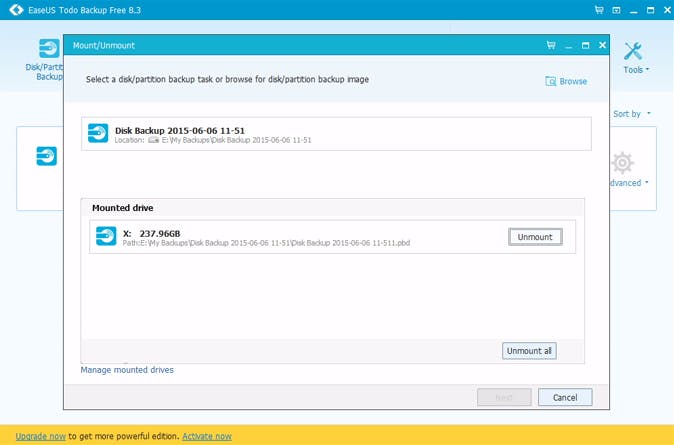Select mounted drive X: 237.96GB row
Image resolution: width=674 pixels, height=445 pixels.
coord(332,237)
